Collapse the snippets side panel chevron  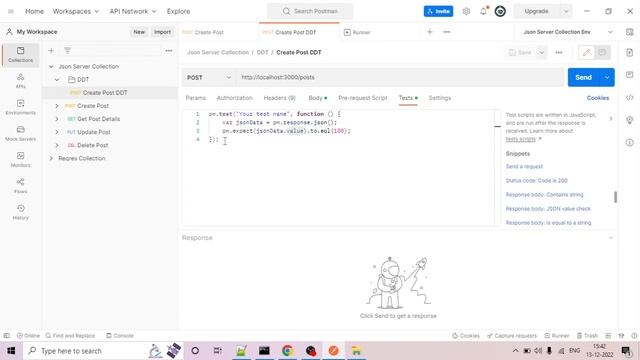[x=611, y=119]
